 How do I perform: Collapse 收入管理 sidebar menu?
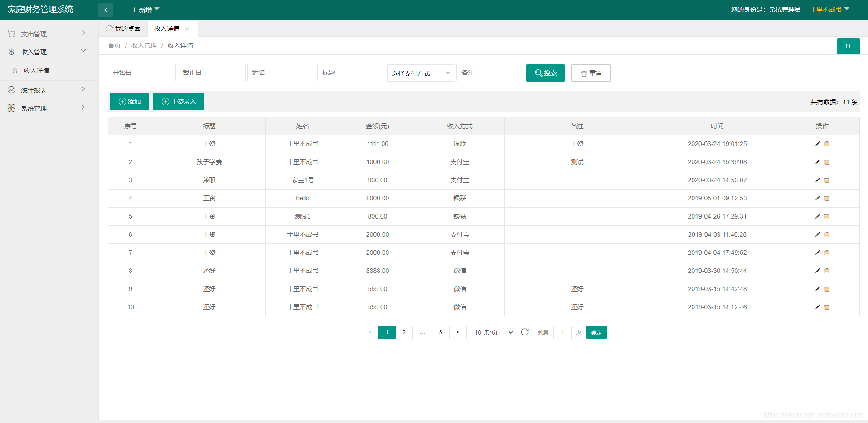point(49,52)
